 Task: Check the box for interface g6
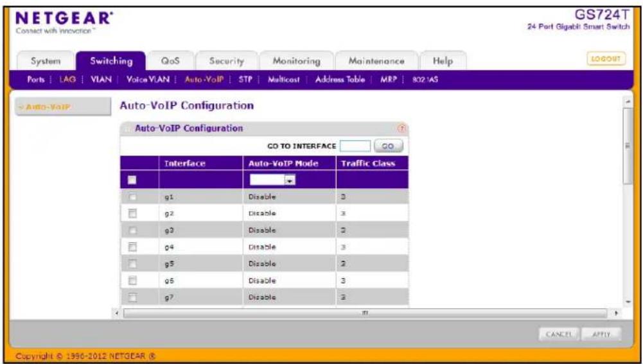click(132, 281)
